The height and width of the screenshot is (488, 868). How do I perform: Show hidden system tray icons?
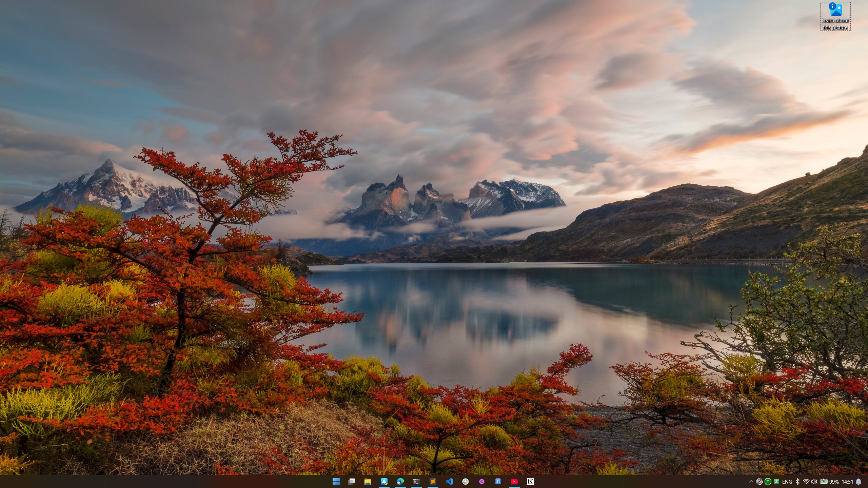(x=751, y=482)
